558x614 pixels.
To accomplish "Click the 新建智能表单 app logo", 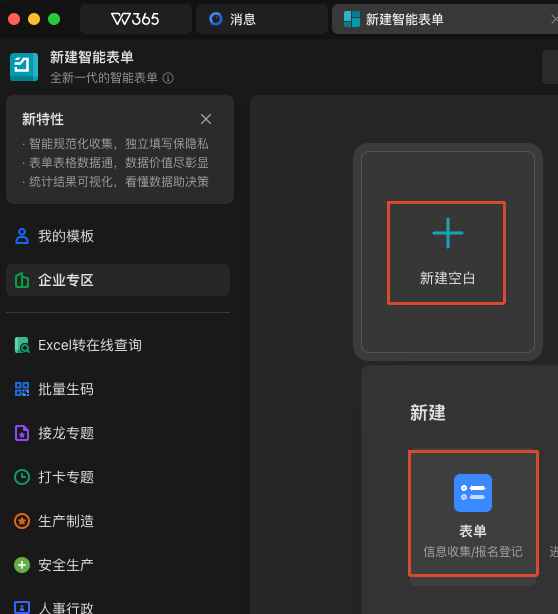I will coord(24,67).
